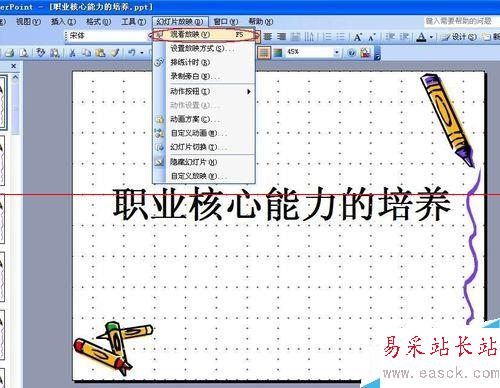Choose 自定义放映 from the menu
This screenshot has width=500, height=388.
click(204, 176)
